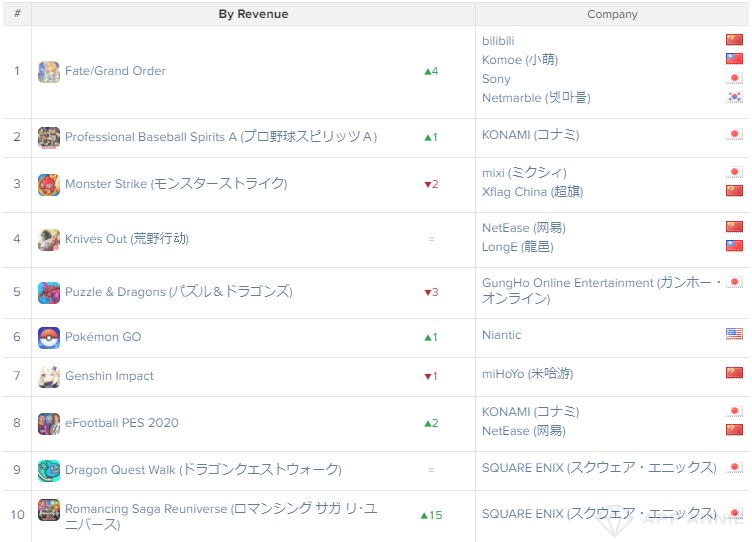Open the Monster Strike game link

click(x=176, y=184)
